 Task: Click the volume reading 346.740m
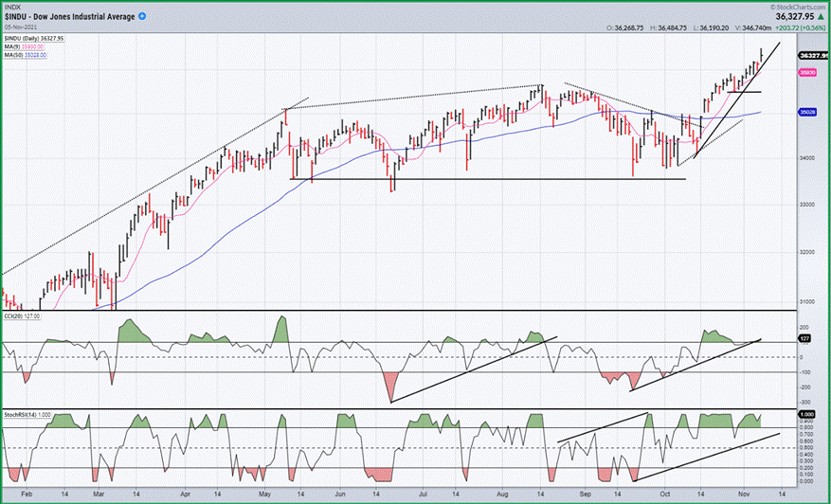[x=756, y=27]
